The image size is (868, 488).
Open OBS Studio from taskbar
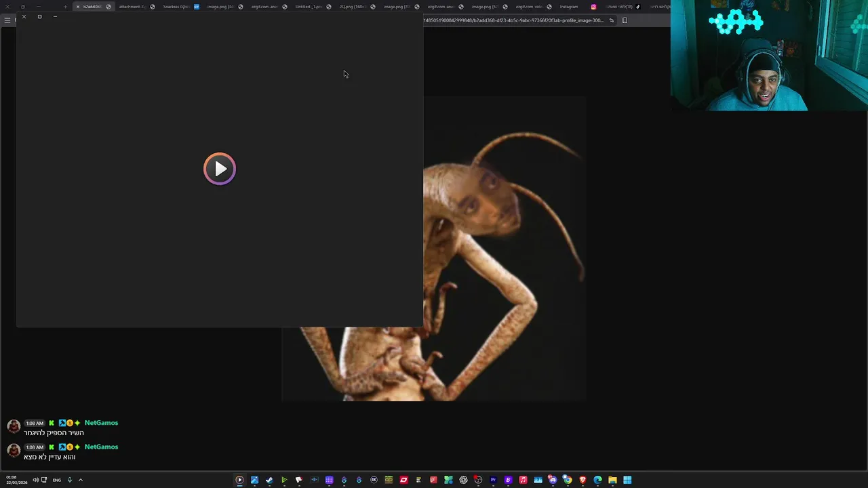478,480
